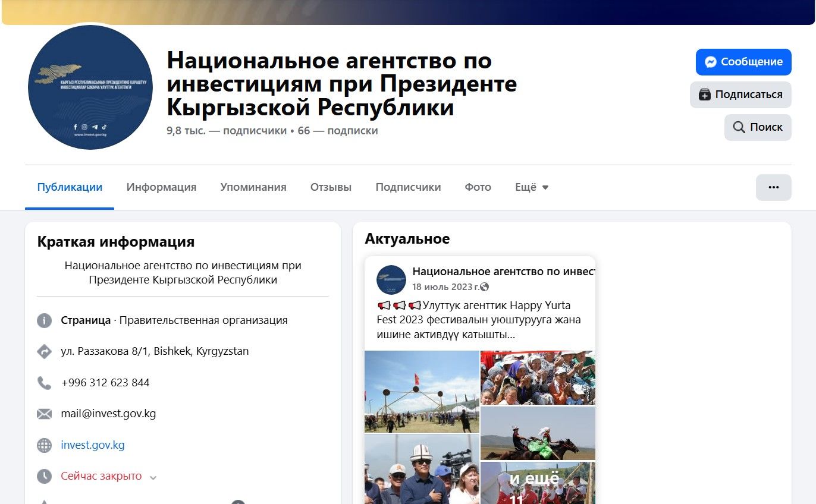This screenshot has height=504, width=816.
Task: Click the globe website icon
Action: click(45, 445)
